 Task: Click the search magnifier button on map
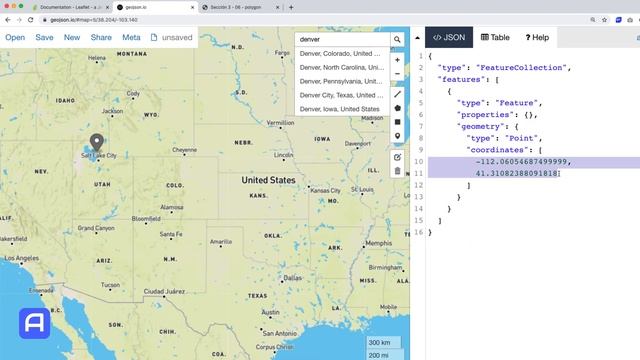pos(397,40)
